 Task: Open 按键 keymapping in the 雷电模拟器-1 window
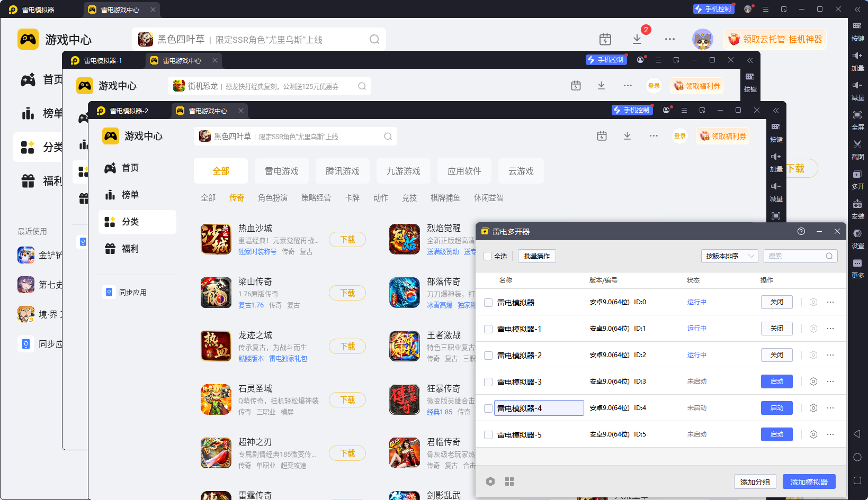pos(750,82)
